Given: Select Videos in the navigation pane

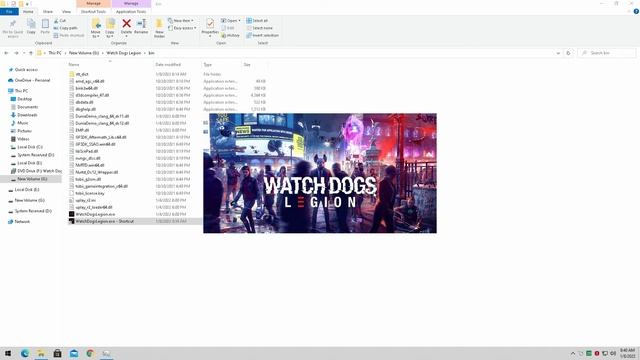Looking at the screenshot, I should [23, 139].
